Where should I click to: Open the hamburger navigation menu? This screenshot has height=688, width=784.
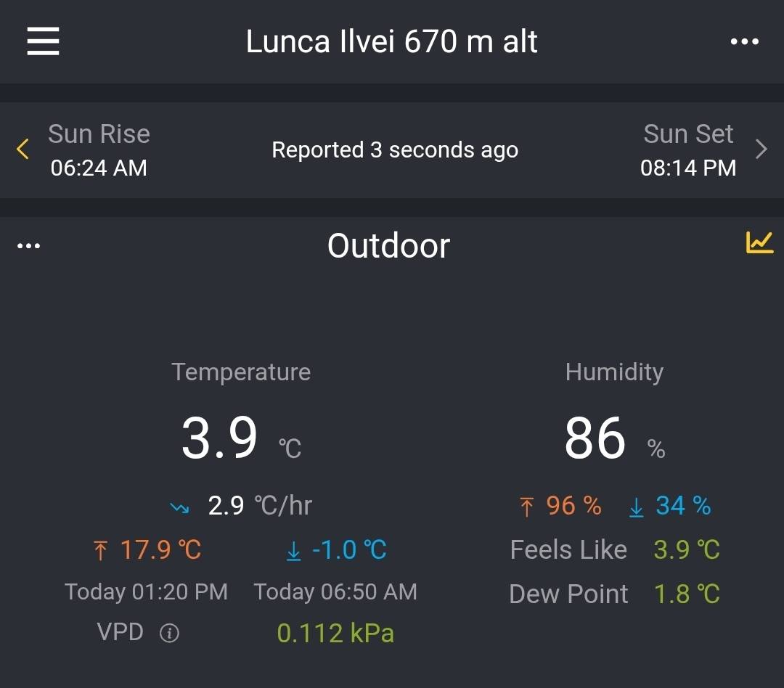tap(43, 41)
